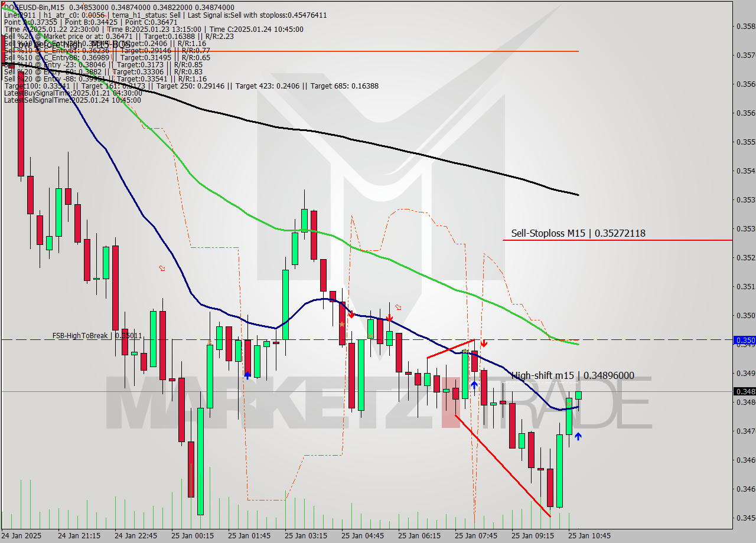The image size is (756, 543).
Task: Click the 0.345 price axis label
Action: [x=745, y=518]
